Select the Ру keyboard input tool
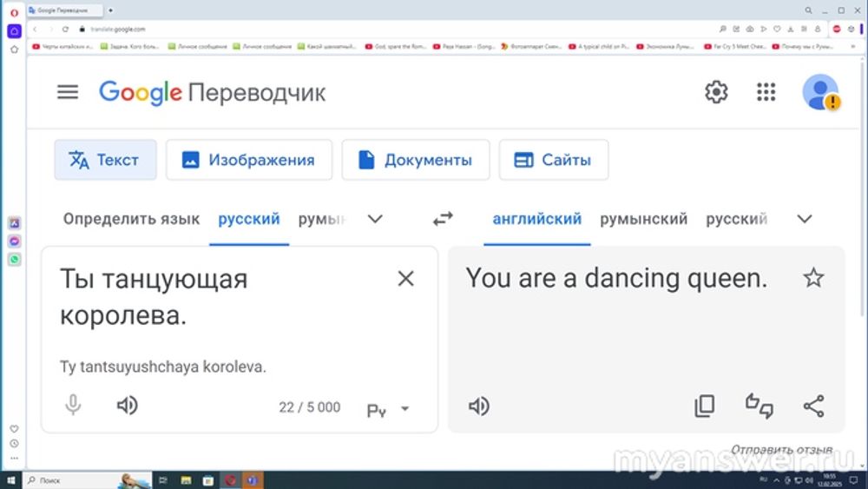This screenshot has width=868, height=489. (x=377, y=410)
